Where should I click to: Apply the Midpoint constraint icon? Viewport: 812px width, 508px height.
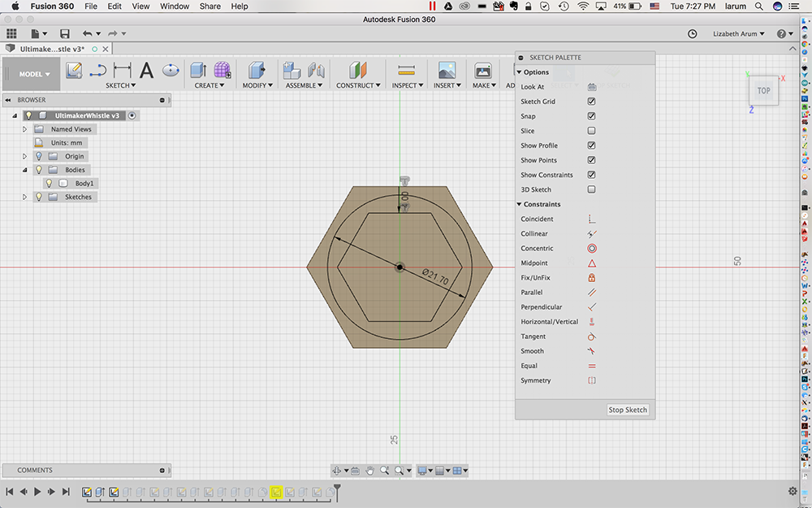[592, 263]
